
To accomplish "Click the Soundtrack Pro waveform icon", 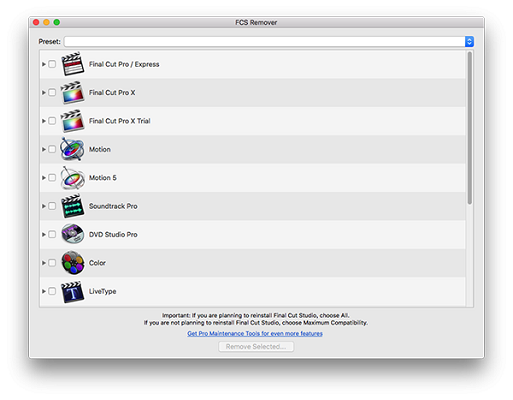I will (72, 206).
